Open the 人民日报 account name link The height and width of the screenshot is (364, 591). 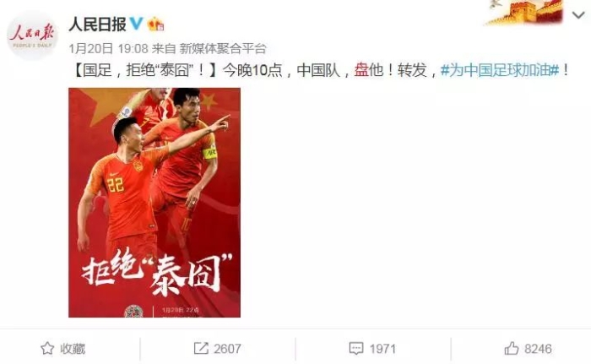98,24
